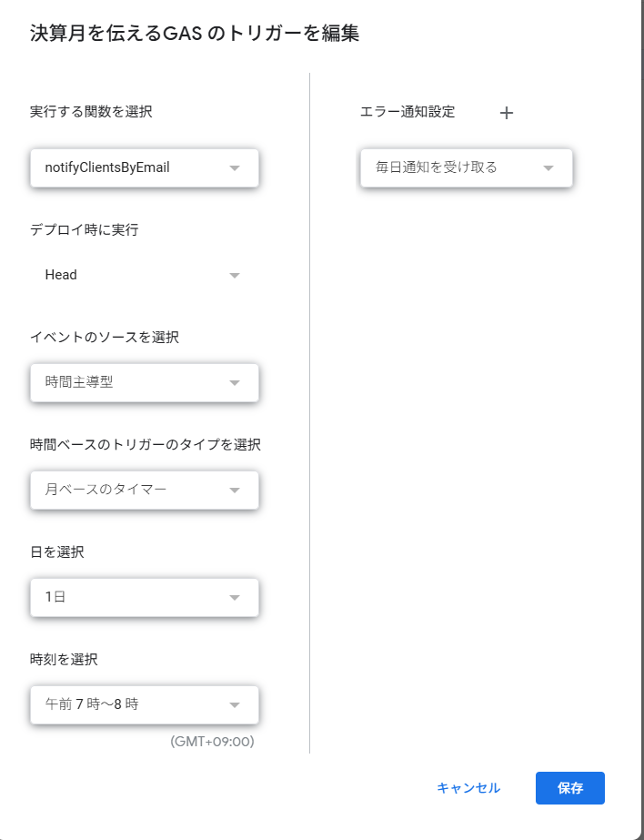The height and width of the screenshot is (840, 644).
Task: Click the plus icon to add error notification
Action: coord(507,113)
